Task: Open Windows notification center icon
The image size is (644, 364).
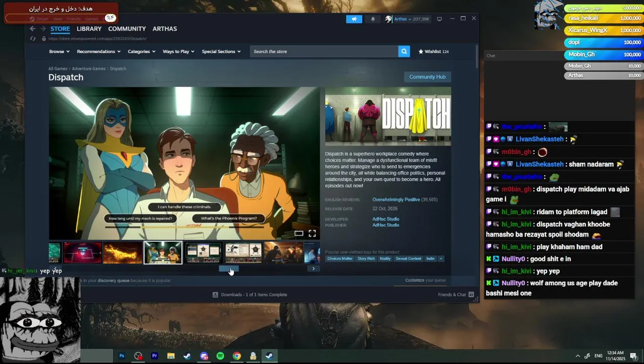Action: click(633, 356)
